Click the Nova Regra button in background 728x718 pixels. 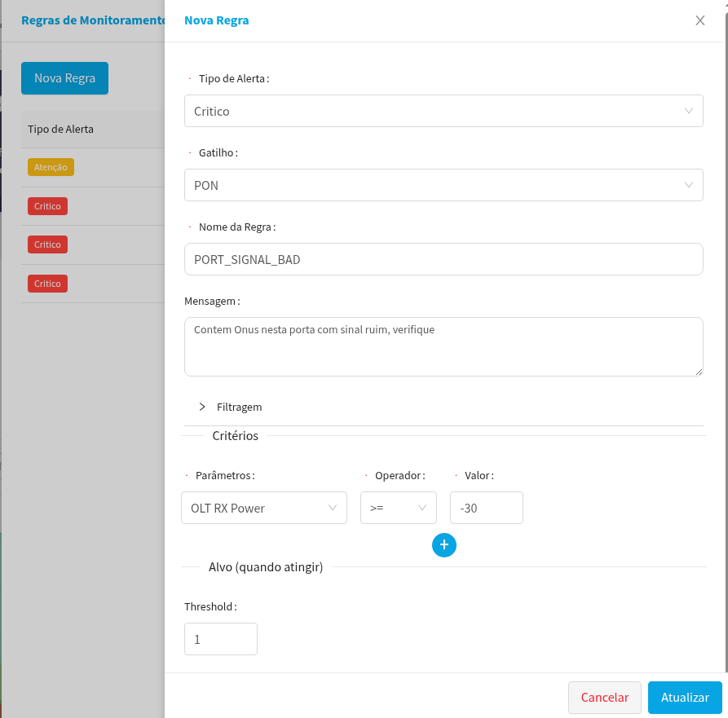coord(64,78)
